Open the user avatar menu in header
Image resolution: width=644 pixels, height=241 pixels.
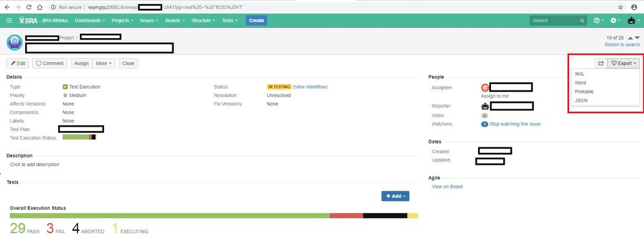pyautogui.click(x=633, y=20)
